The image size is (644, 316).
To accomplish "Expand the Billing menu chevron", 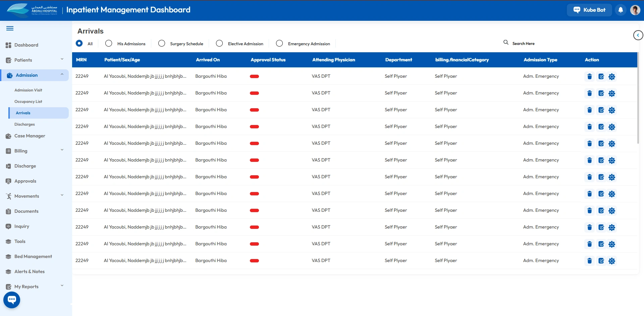I will point(62,150).
